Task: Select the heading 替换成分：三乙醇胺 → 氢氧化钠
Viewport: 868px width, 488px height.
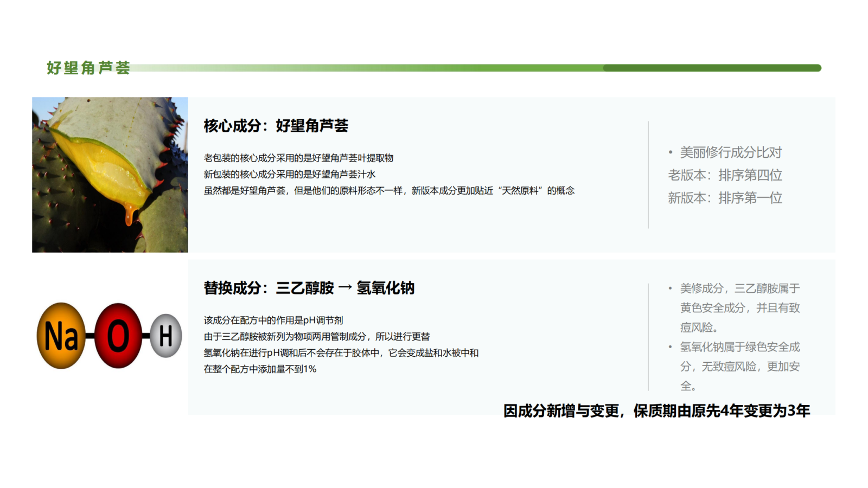Action: (x=309, y=288)
